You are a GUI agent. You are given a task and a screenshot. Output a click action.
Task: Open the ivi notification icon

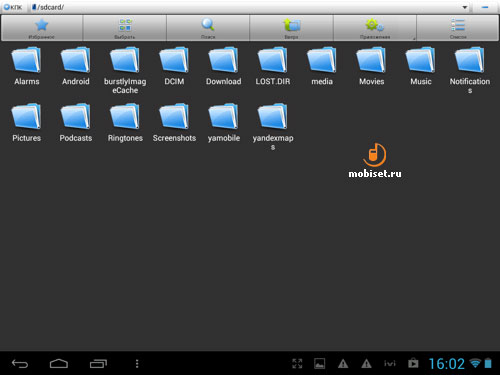click(390, 363)
